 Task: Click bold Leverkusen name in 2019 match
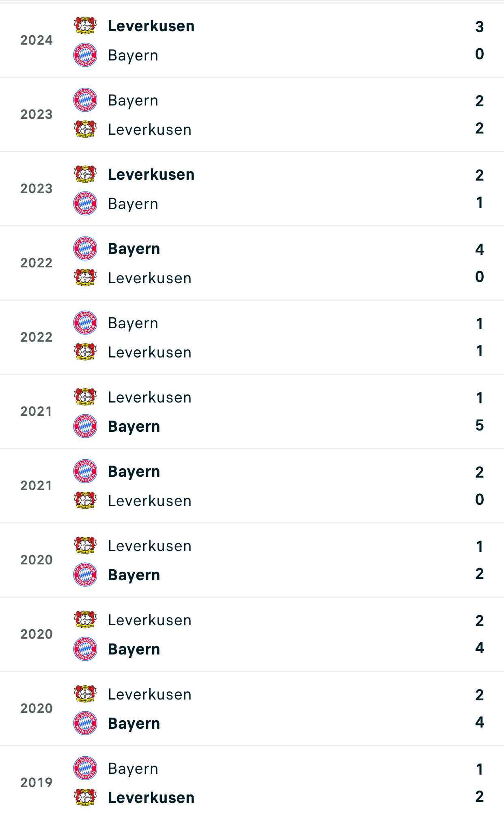151,798
